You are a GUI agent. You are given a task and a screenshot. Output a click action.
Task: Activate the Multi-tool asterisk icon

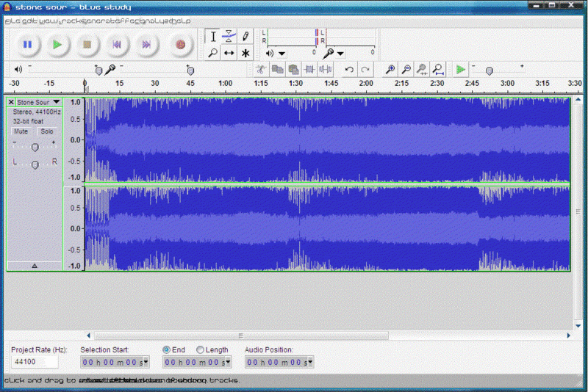pos(245,53)
